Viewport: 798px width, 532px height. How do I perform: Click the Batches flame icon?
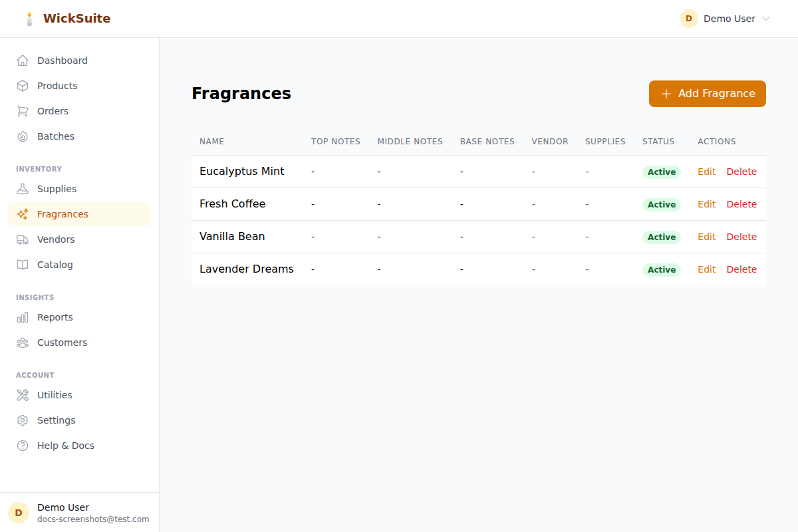[x=23, y=136]
